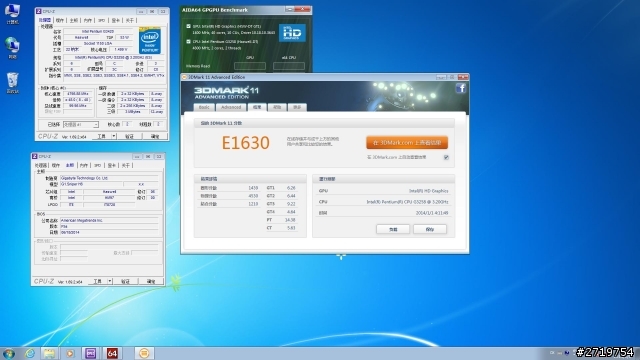This screenshot has width=640, height=360.
Task: Open Windows Explorer folder in taskbar
Action: [x=49, y=353]
